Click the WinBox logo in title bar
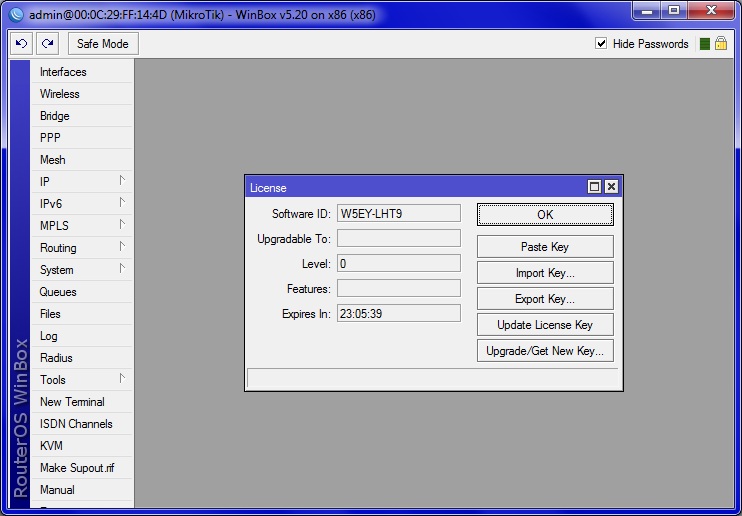 pos(16,15)
